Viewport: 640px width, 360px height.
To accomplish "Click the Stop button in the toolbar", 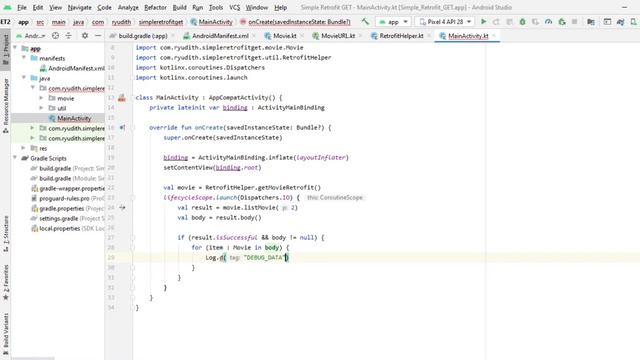I will click(x=574, y=22).
